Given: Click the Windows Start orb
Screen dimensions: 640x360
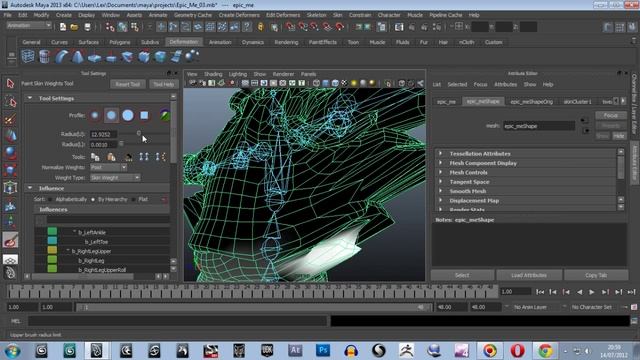Looking at the screenshot, I should 13,351.
